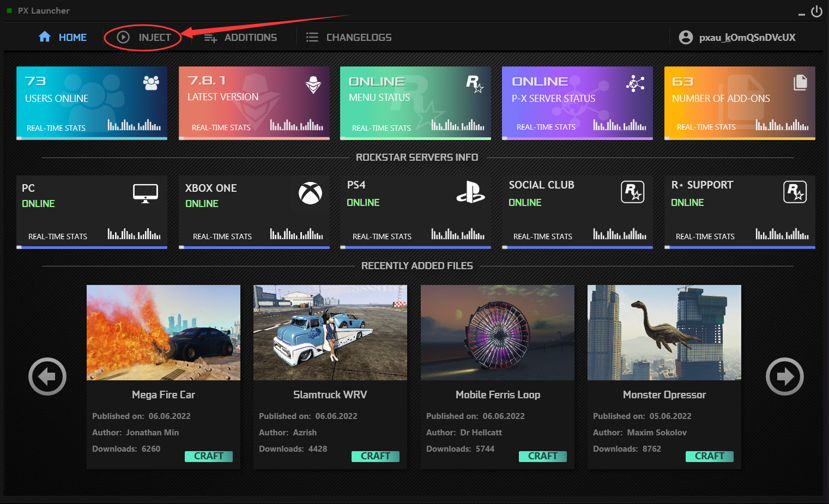Click the Social Club Rockstar icon
The image size is (829, 504).
632,192
